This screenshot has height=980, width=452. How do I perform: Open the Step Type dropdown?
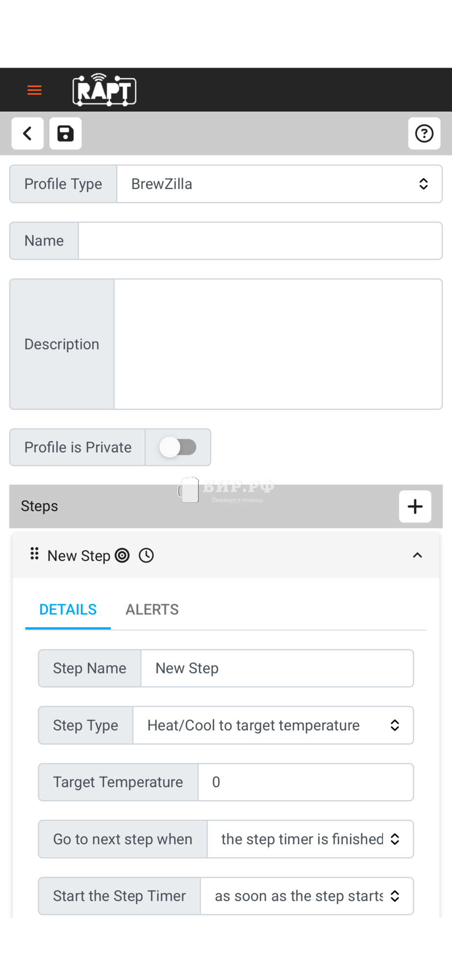point(273,725)
